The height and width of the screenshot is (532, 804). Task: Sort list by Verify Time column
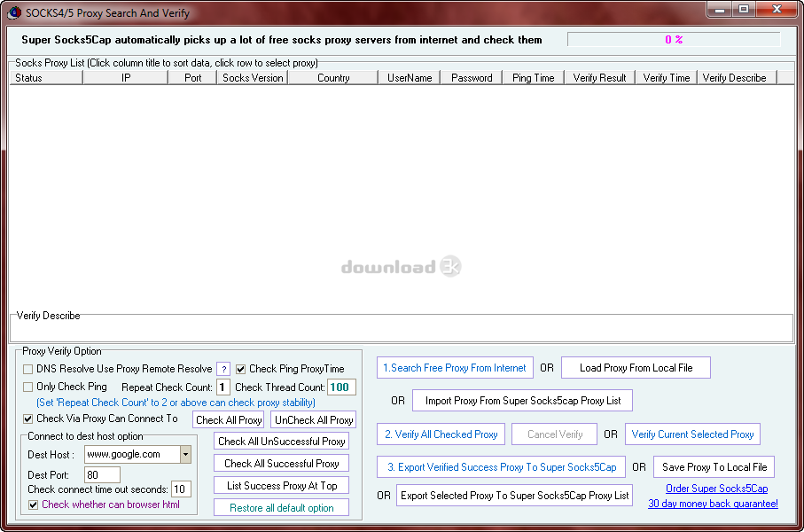click(x=667, y=78)
